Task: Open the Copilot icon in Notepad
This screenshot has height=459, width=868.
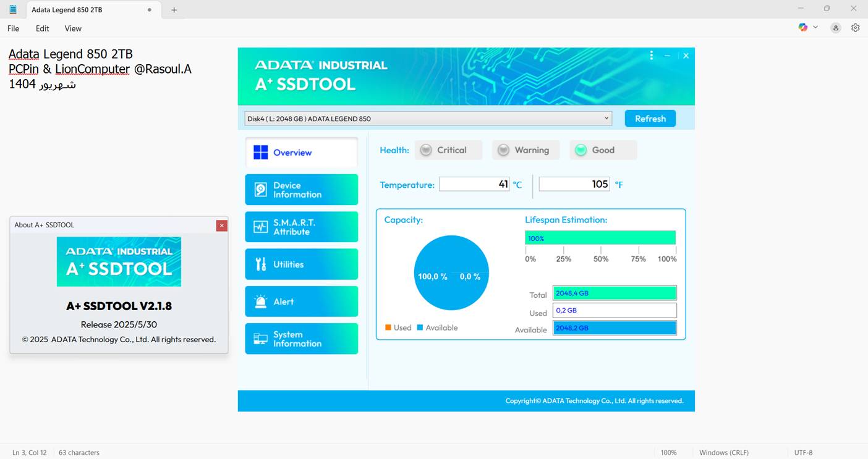Action: pyautogui.click(x=802, y=27)
